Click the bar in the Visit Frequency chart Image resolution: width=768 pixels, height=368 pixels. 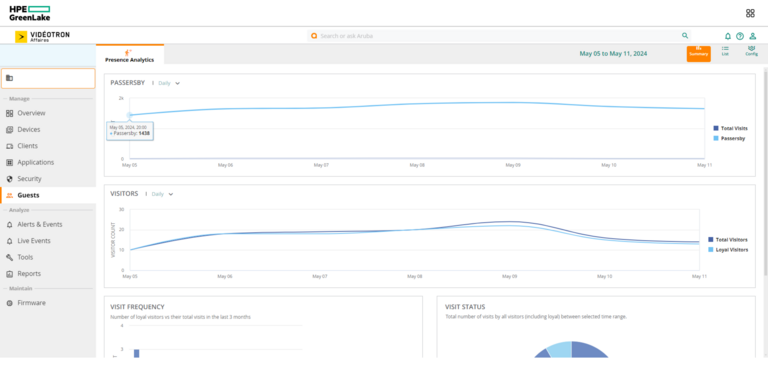click(x=137, y=353)
